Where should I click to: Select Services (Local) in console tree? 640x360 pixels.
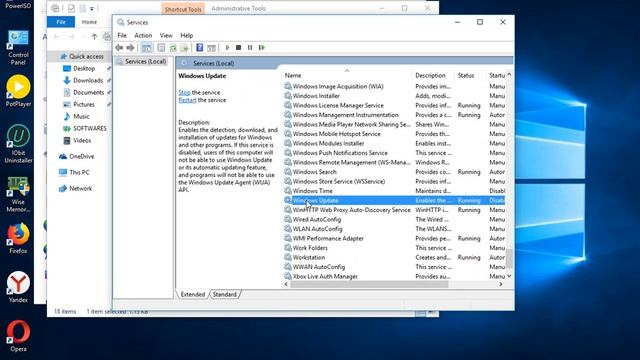click(141, 62)
